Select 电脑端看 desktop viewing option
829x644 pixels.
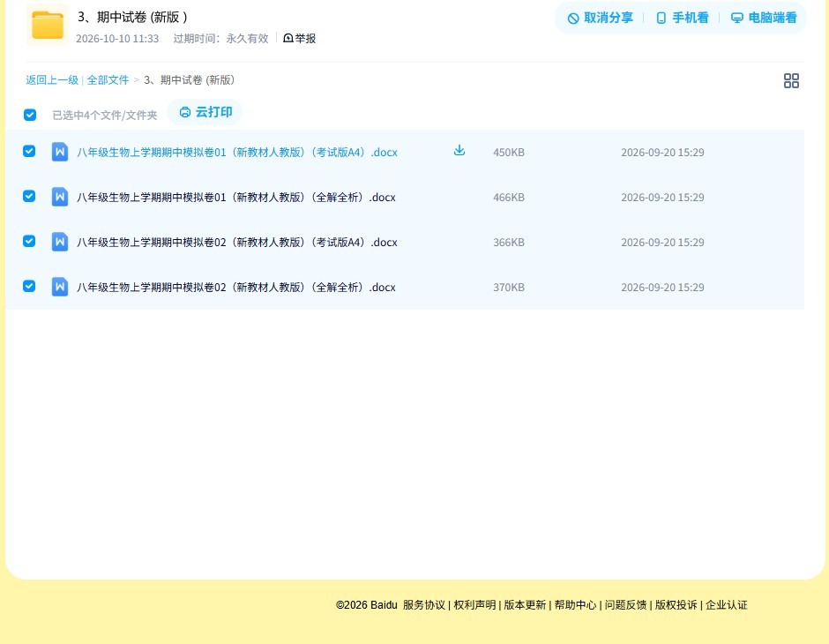click(x=764, y=18)
